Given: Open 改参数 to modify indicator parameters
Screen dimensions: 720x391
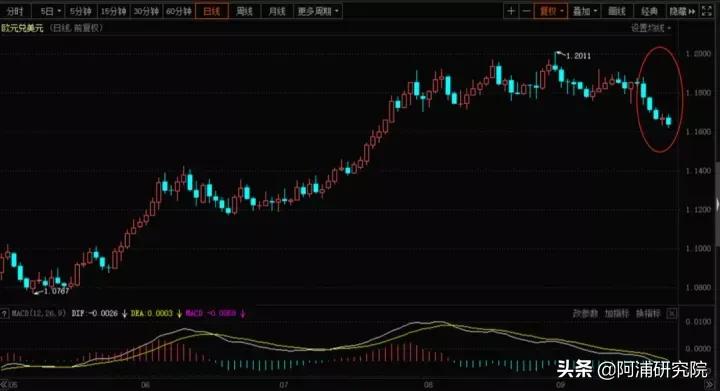Looking at the screenshot, I should (585, 313).
